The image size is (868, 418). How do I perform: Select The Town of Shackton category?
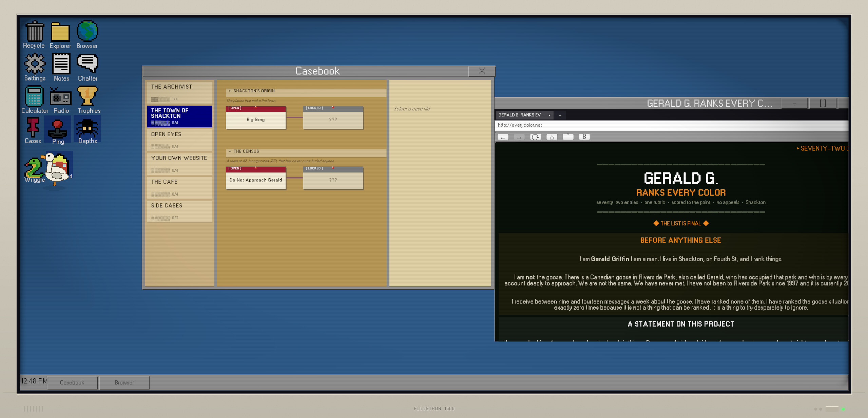click(180, 116)
